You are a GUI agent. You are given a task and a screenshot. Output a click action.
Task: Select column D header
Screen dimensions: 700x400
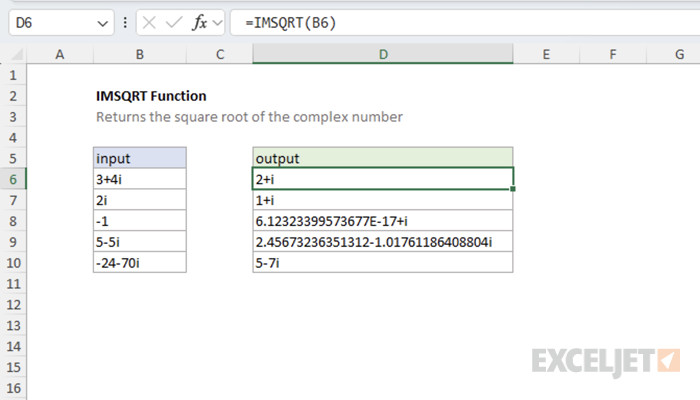(x=383, y=54)
